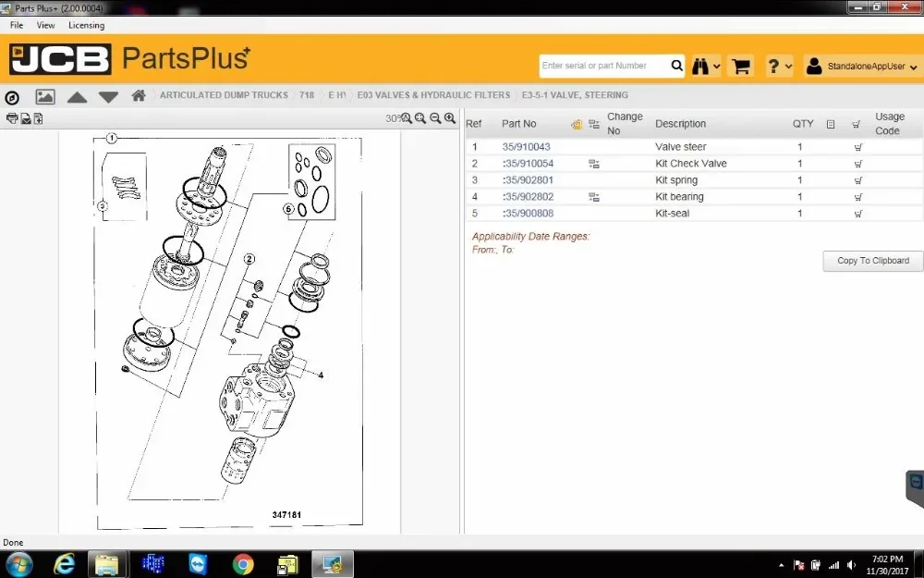
Task: Select breadcrumb ARTICULATED DUMP TRUCKS
Action: [x=222, y=95]
